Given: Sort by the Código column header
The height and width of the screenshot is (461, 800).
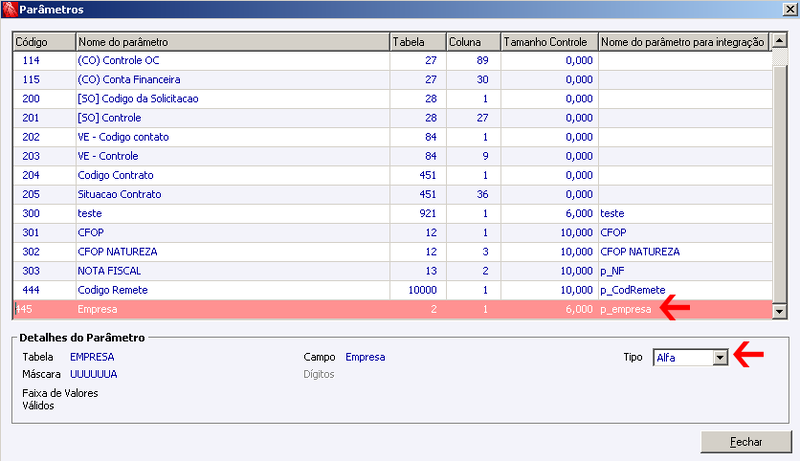Looking at the screenshot, I should (x=44, y=42).
